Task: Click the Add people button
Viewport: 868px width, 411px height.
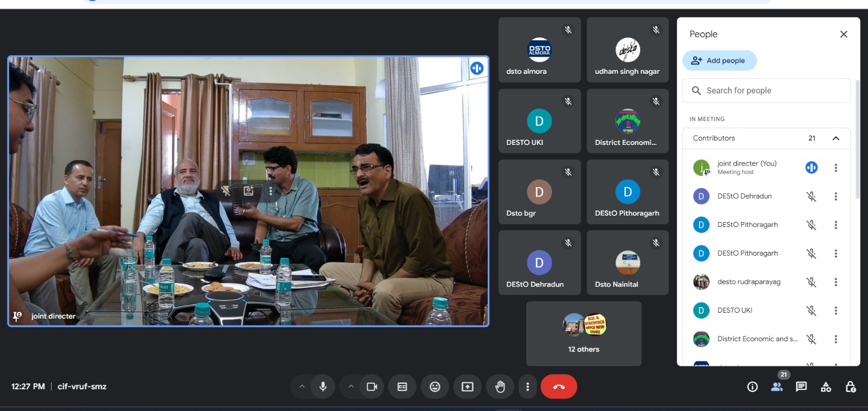Action: (719, 61)
